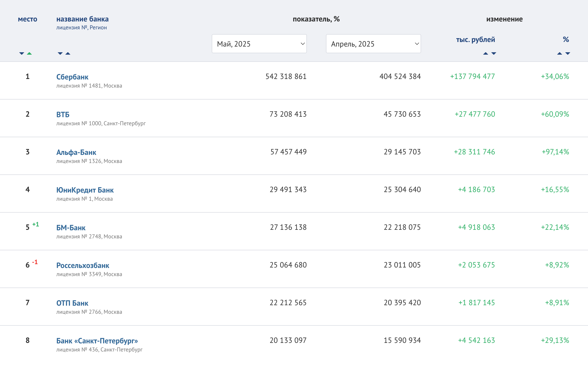Click the +1 rank change badge
The height and width of the screenshot is (377, 588).
[36, 224]
